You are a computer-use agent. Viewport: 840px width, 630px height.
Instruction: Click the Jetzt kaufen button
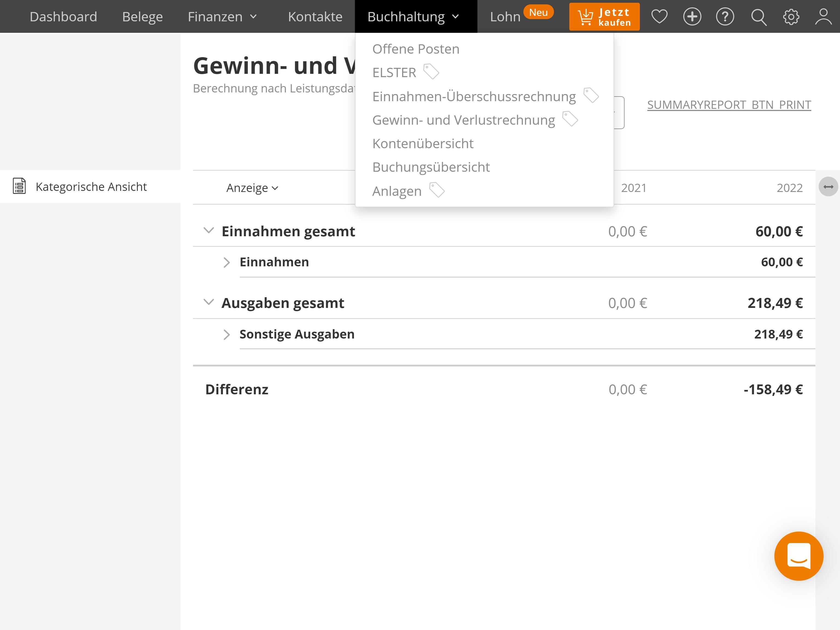[x=604, y=17]
